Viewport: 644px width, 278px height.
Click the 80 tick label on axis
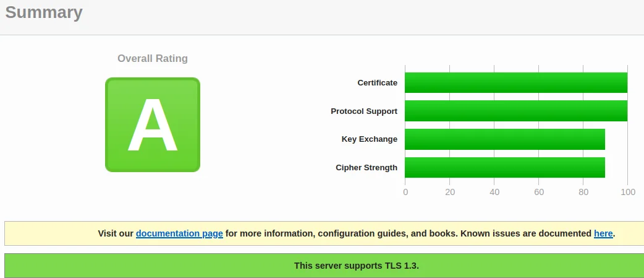click(583, 192)
